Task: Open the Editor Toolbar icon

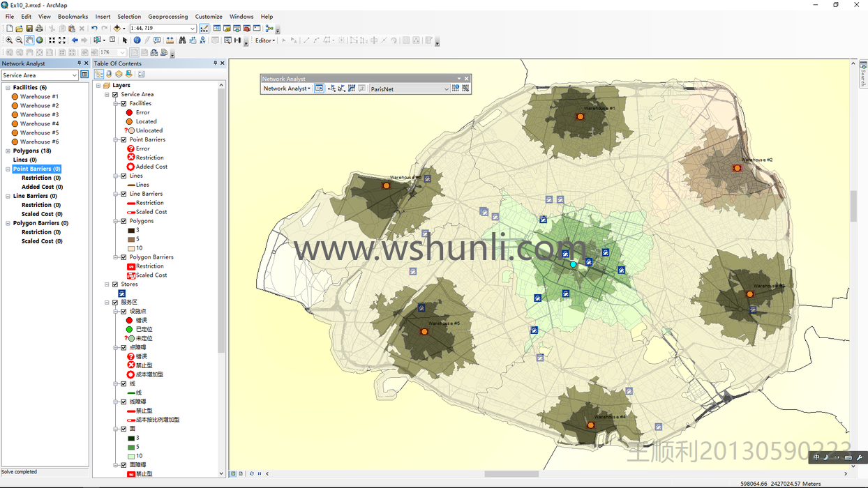Action: click(204, 29)
